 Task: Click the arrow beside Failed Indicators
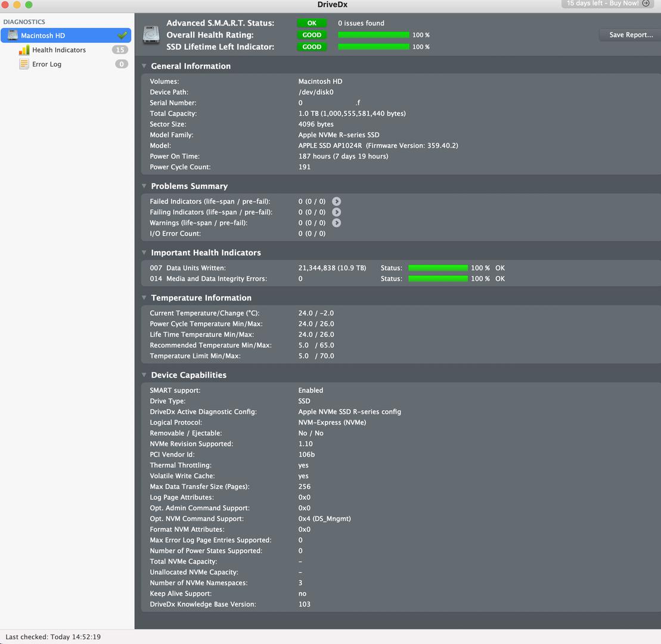coord(336,202)
